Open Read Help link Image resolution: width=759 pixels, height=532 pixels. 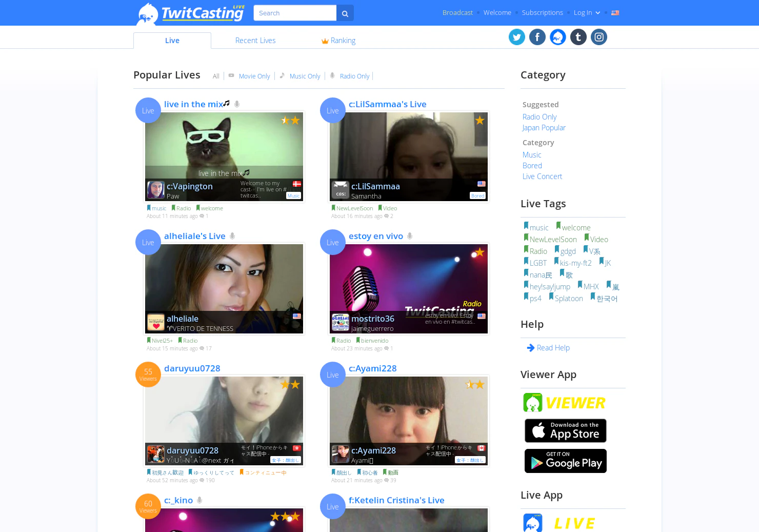tap(553, 348)
